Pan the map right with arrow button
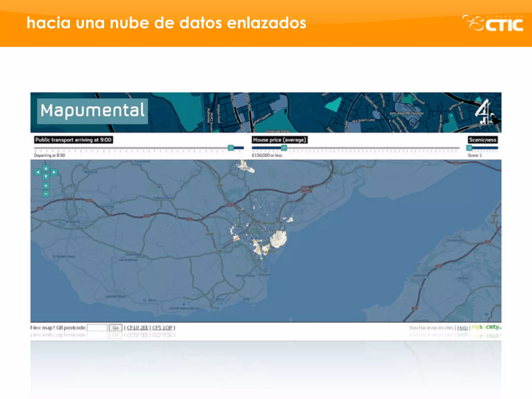Screen dimensions: 532x399 pyautogui.click(x=54, y=172)
